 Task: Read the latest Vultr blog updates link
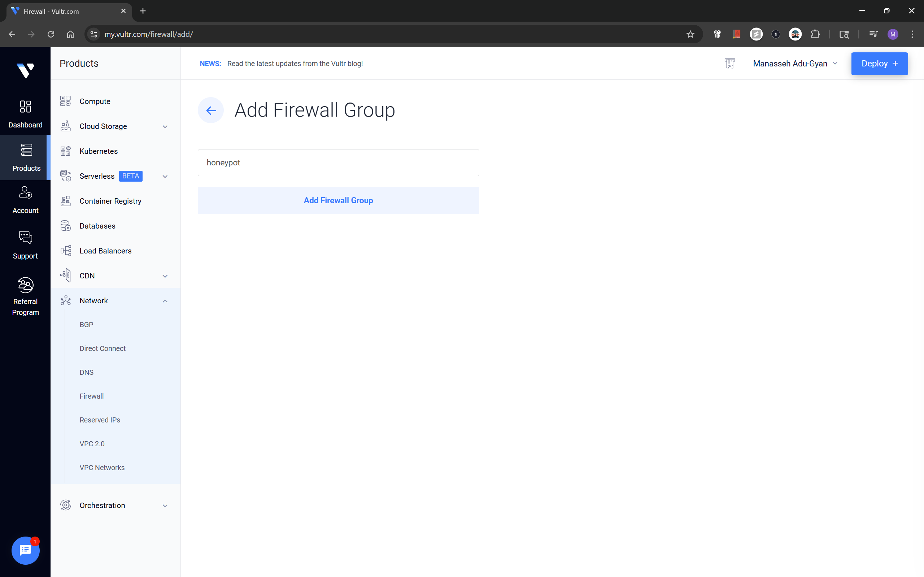[295, 64]
